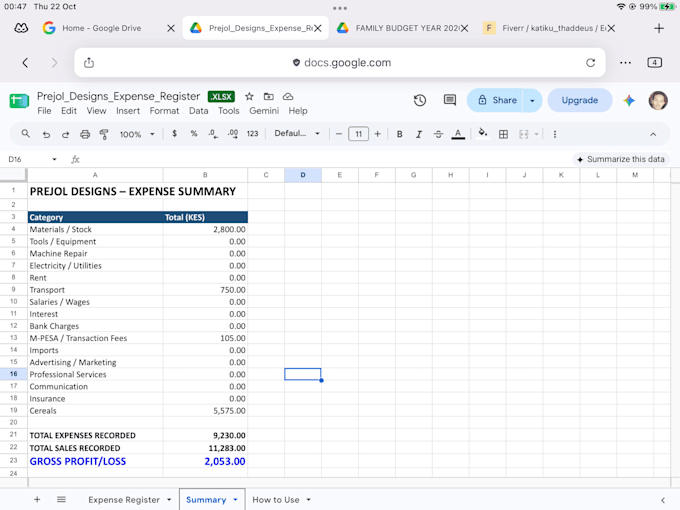Format as currency with dollar icon
Image resolution: width=680 pixels, height=510 pixels.
click(174, 134)
